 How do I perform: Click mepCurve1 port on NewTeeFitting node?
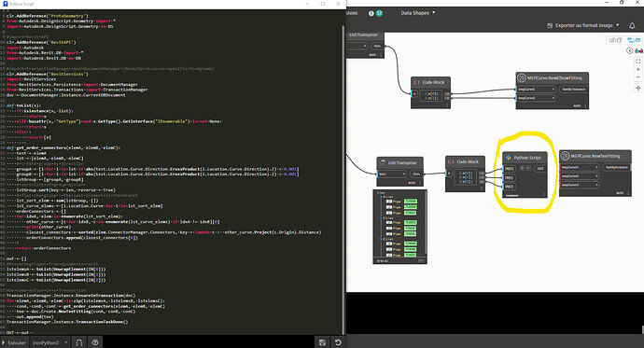(580, 167)
